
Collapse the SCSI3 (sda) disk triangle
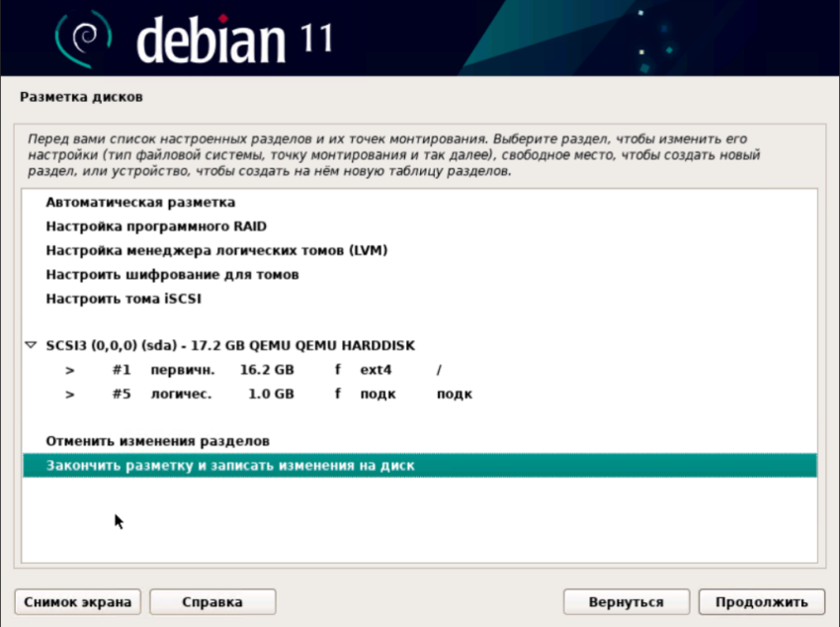(x=31, y=345)
